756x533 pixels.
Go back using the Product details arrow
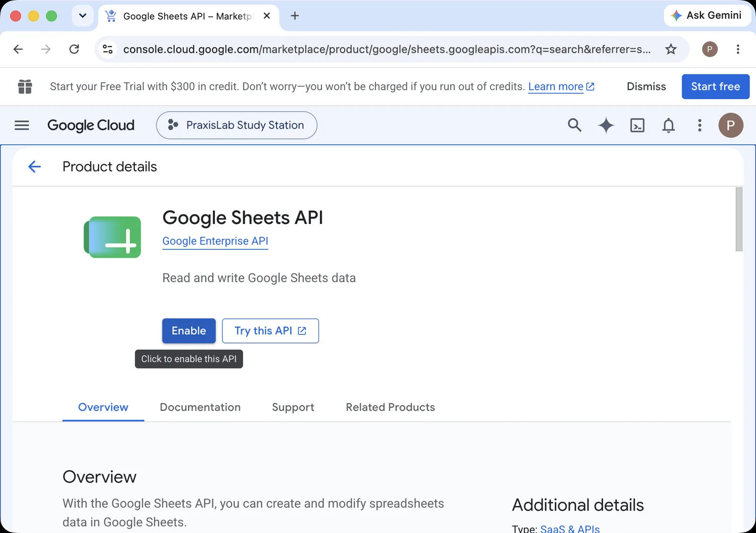pos(34,166)
